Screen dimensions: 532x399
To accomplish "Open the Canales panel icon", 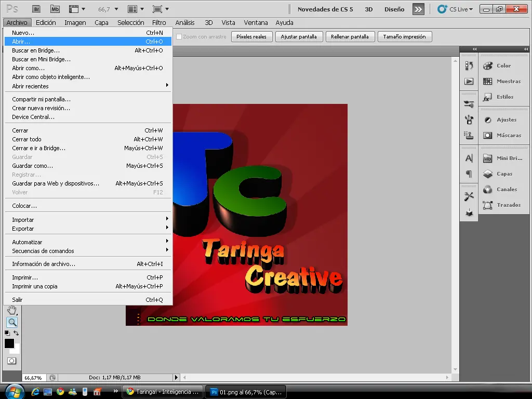I will 487,189.
